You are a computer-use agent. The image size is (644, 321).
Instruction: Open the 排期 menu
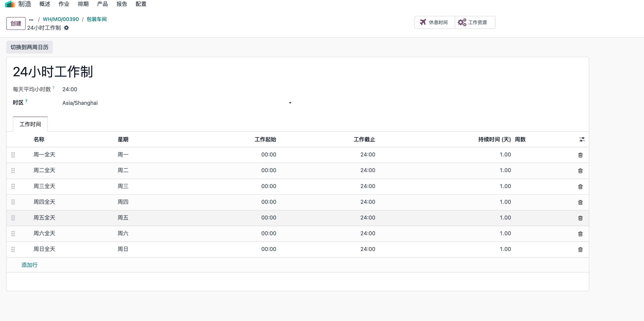[83, 4]
